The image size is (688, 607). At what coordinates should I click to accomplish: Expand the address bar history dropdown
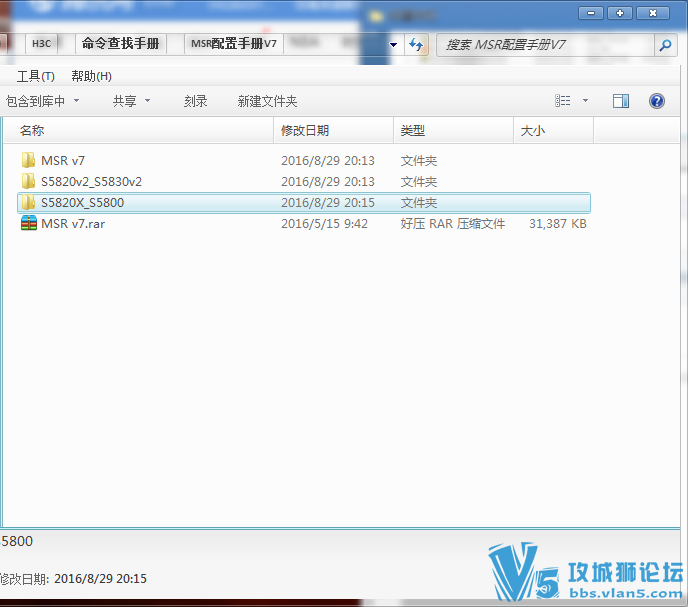(393, 45)
